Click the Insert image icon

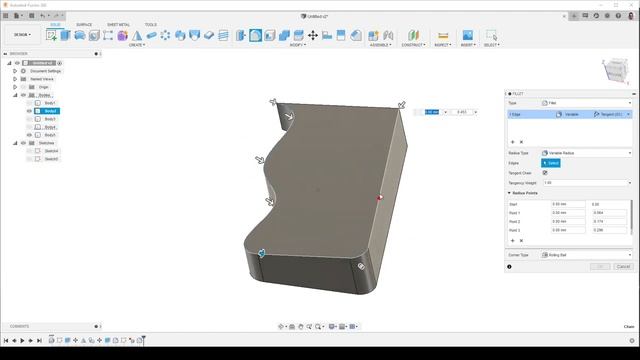(468, 36)
